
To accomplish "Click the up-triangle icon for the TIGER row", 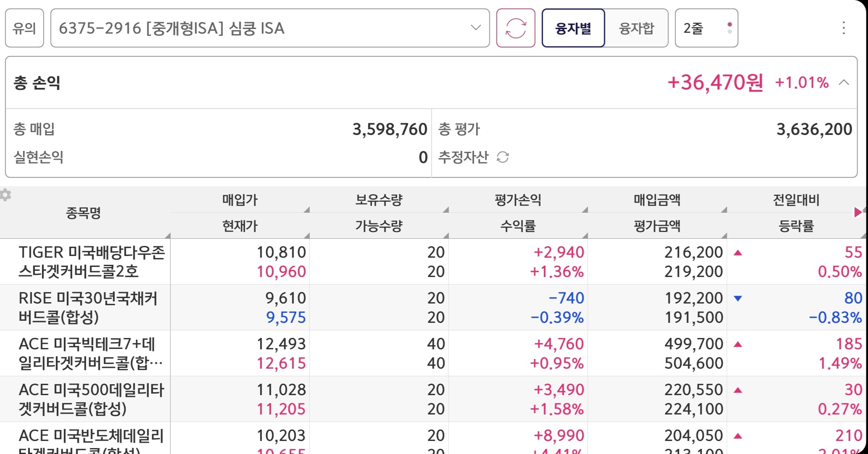I will pos(738,253).
